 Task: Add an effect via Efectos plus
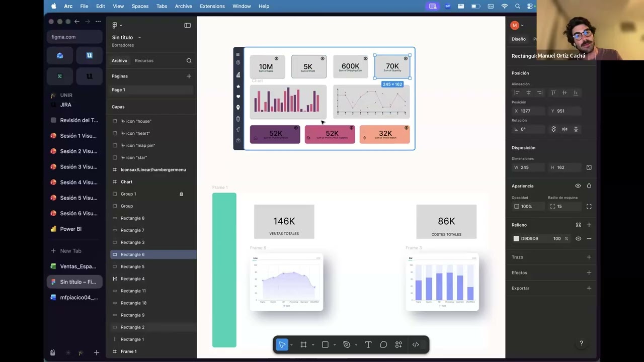tap(589, 273)
